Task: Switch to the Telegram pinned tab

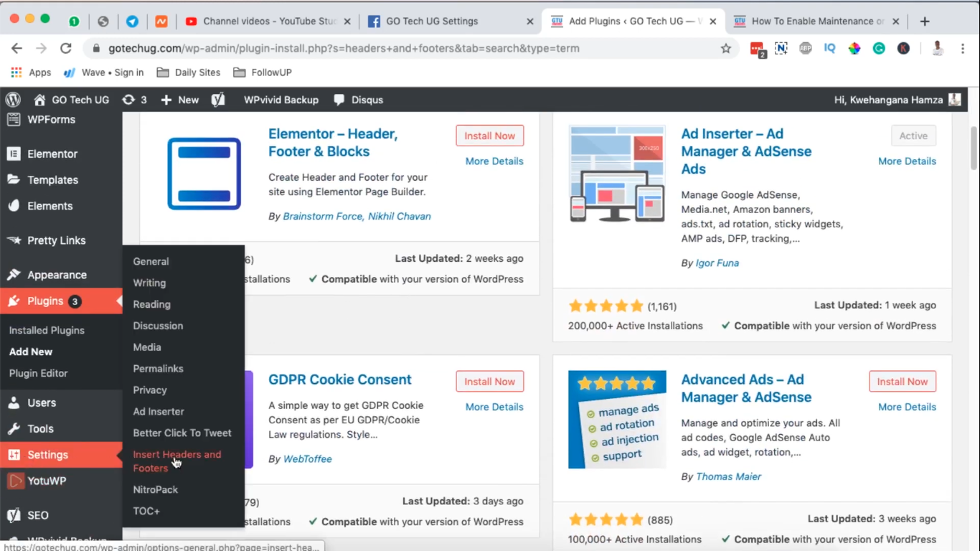Action: [132, 22]
